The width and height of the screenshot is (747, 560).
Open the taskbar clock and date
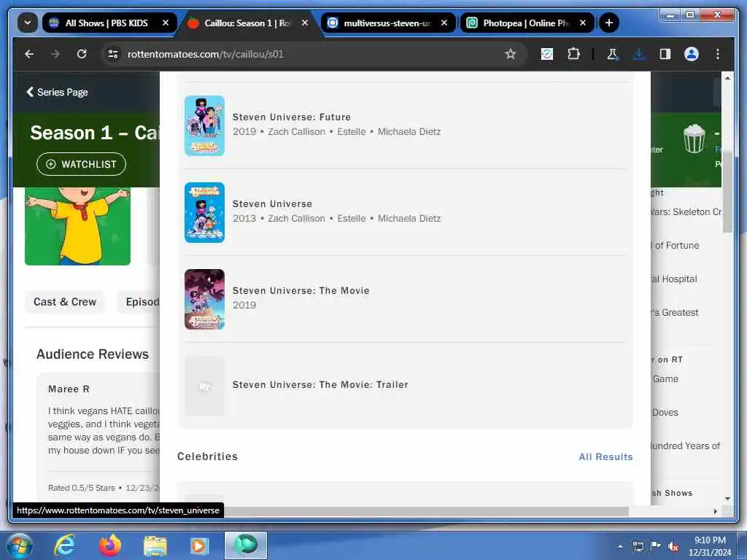[x=709, y=546]
